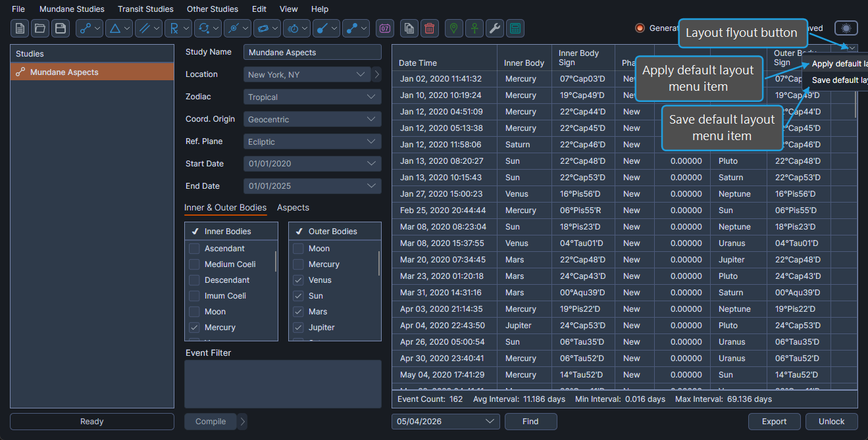The height and width of the screenshot is (440, 868).
Task: Open the File menu
Action: [18, 9]
